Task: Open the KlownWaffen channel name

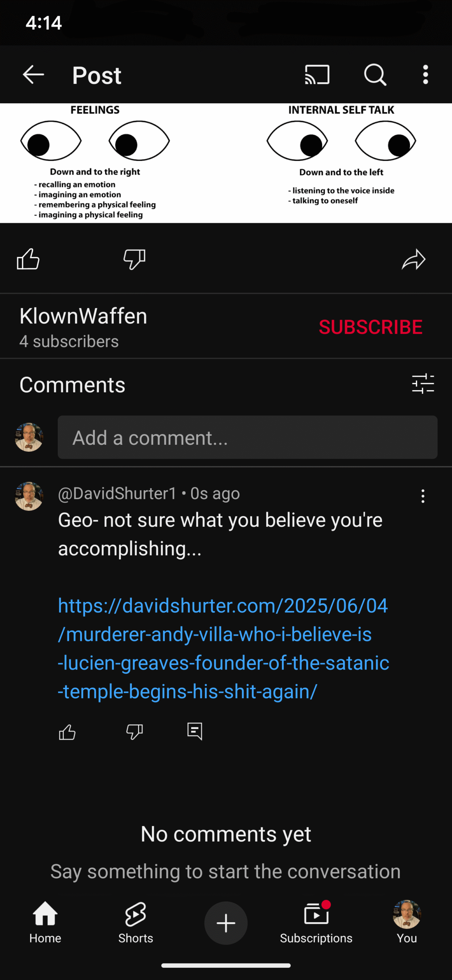Action: (83, 316)
